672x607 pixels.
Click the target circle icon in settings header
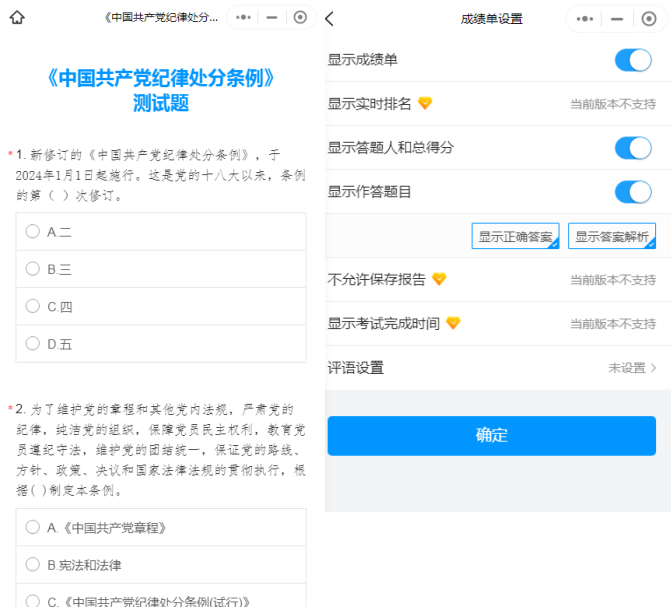644,19
